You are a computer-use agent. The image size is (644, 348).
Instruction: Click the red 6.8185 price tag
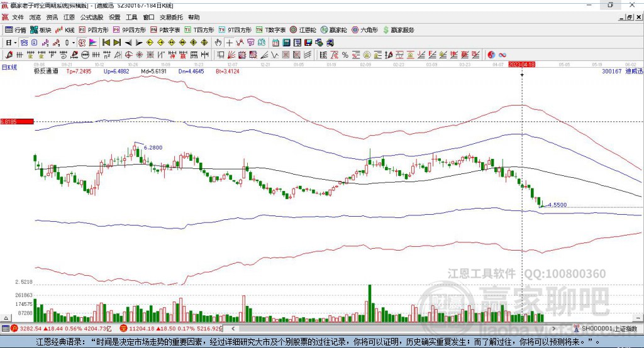tap(16, 121)
